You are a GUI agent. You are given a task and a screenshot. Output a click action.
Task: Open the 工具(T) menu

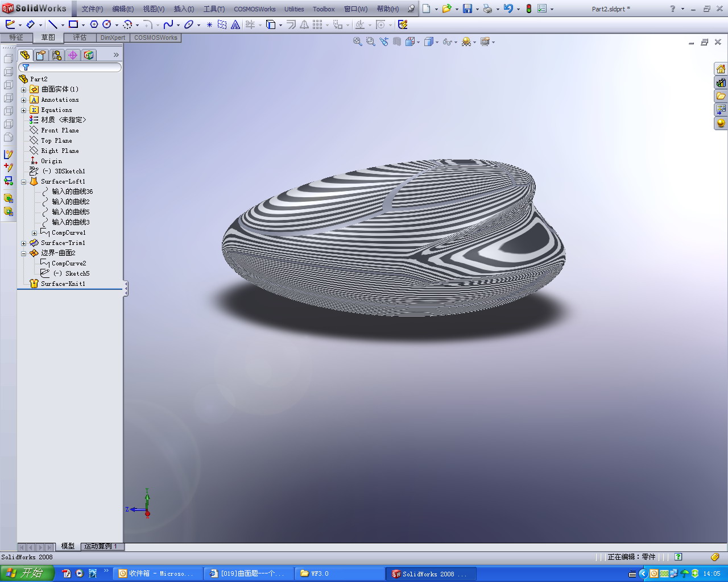214,9
